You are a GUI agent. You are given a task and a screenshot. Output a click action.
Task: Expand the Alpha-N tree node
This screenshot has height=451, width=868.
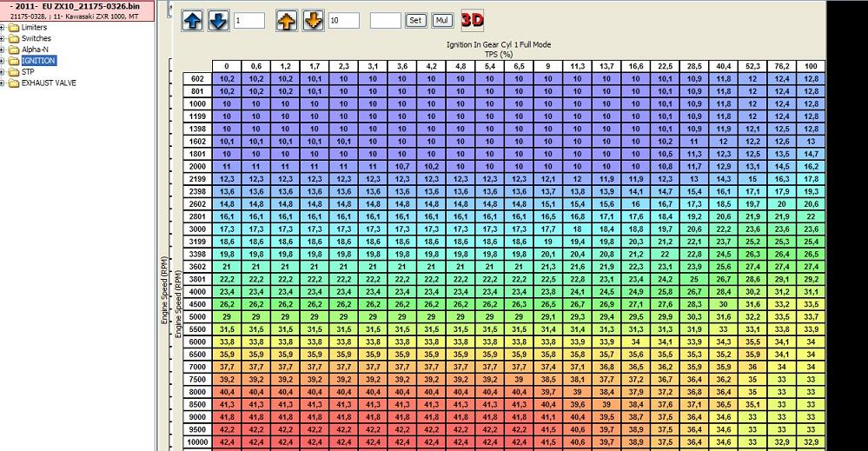(x=3, y=50)
